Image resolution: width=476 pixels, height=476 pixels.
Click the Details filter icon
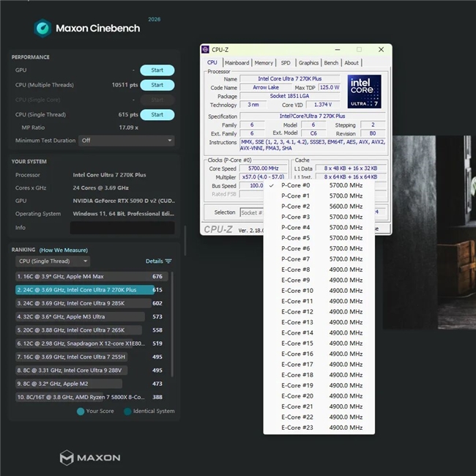(168, 261)
